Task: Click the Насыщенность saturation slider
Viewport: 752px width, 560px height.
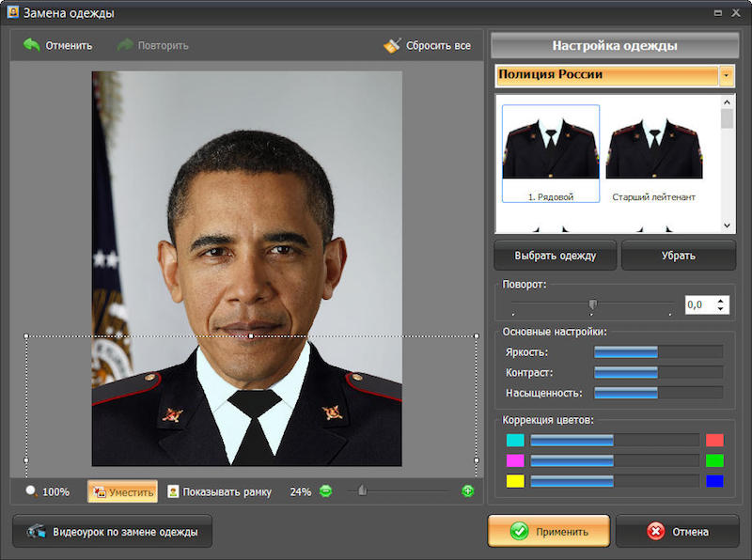Action: point(659,393)
